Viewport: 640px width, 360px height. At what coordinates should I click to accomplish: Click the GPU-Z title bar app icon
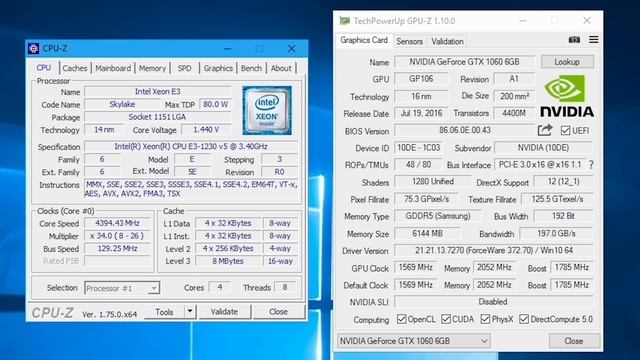point(345,20)
